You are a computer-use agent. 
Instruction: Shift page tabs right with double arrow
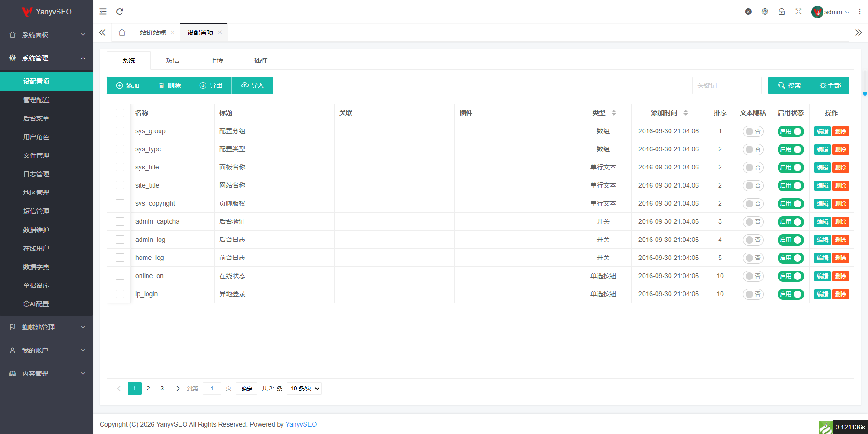pyautogui.click(x=859, y=32)
